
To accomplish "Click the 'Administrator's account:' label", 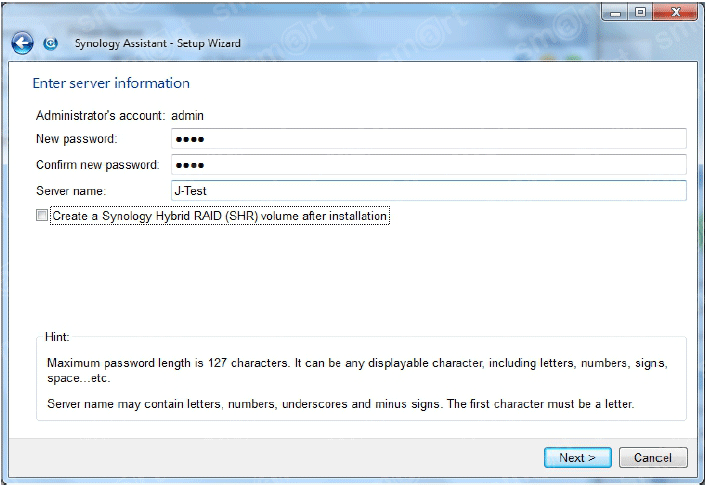I will click(100, 116).
